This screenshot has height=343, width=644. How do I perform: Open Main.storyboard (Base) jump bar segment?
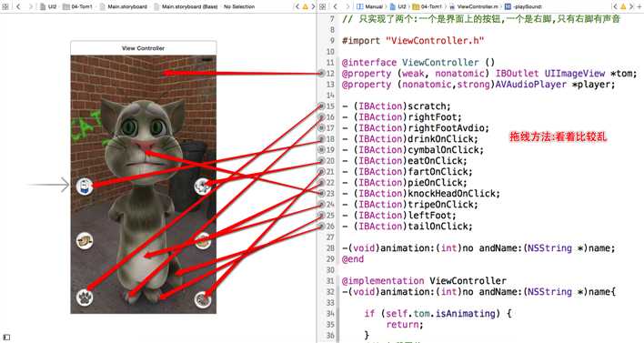coord(186,6)
